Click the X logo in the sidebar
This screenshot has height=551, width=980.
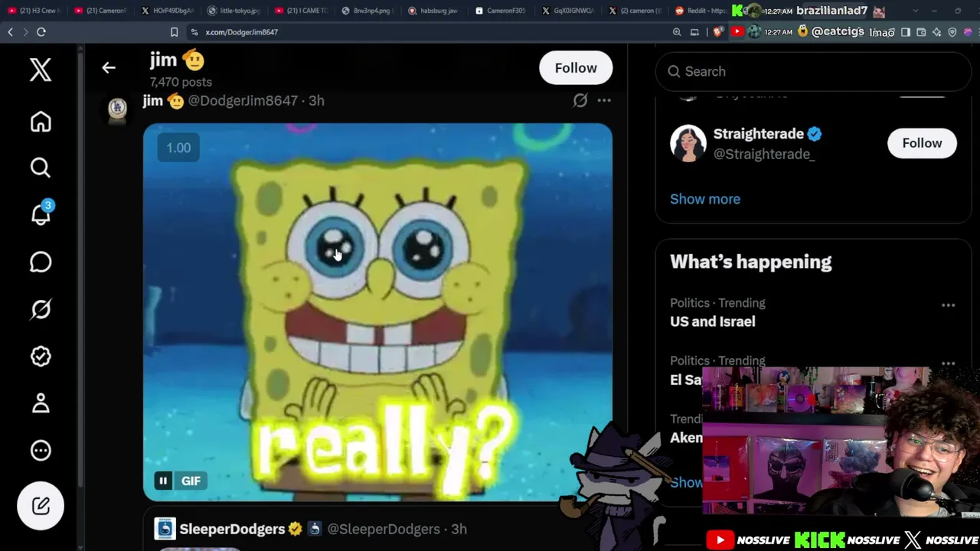pos(41,70)
